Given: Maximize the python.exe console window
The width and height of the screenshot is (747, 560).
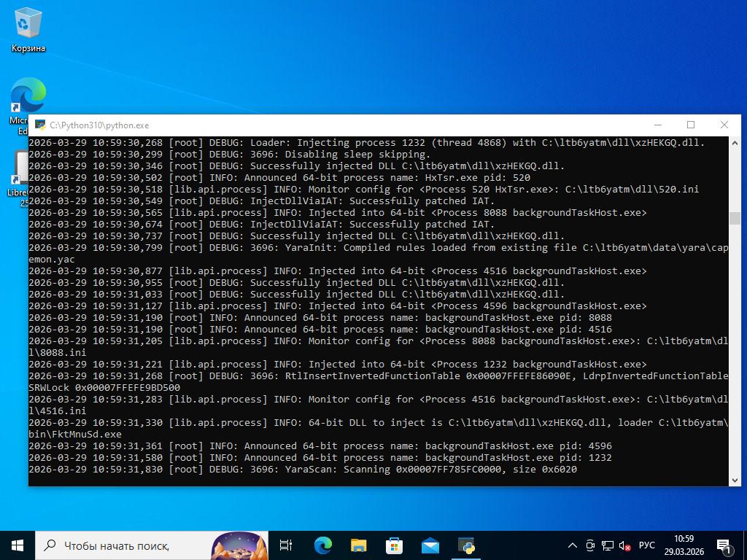Looking at the screenshot, I should [x=691, y=125].
